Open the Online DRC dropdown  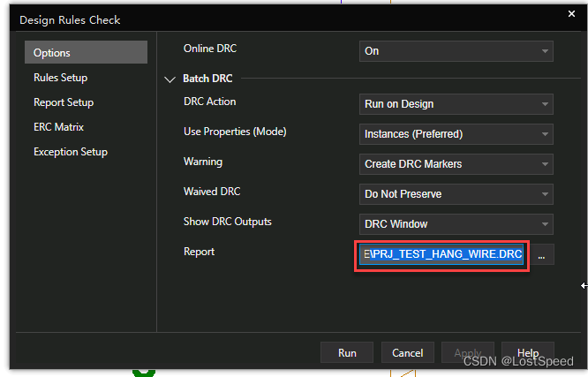click(456, 51)
